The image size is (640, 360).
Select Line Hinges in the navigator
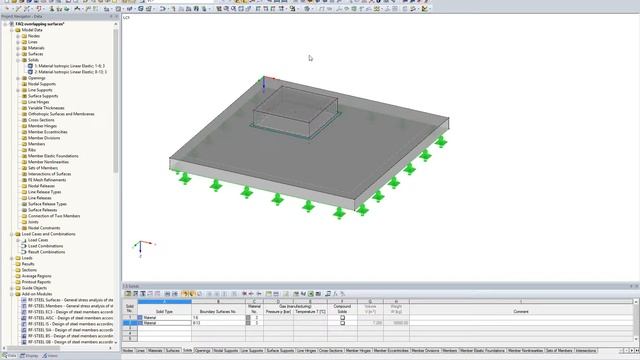38,102
